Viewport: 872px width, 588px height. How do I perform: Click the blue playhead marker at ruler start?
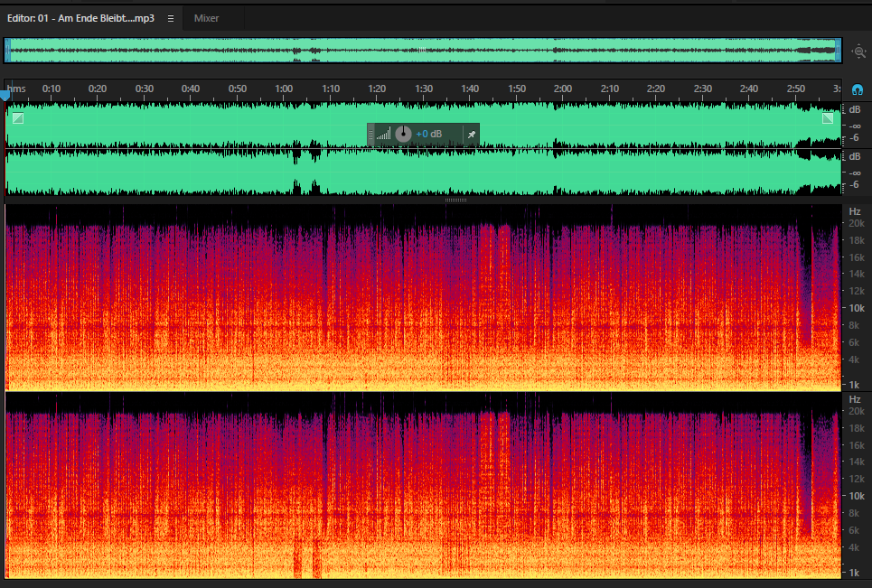coord(5,96)
